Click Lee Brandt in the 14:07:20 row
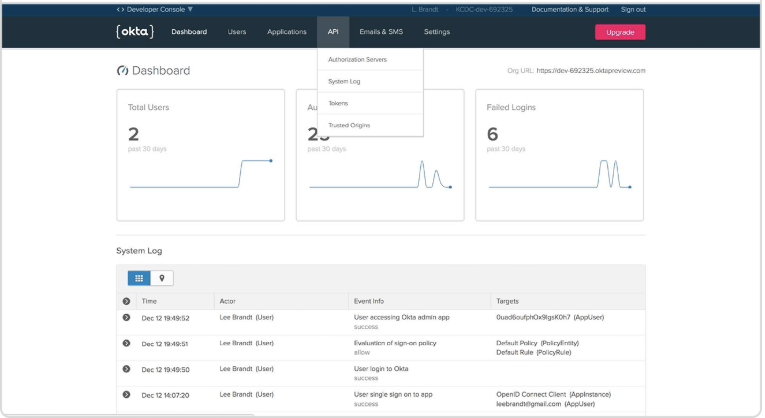The height and width of the screenshot is (418, 765). click(246, 395)
